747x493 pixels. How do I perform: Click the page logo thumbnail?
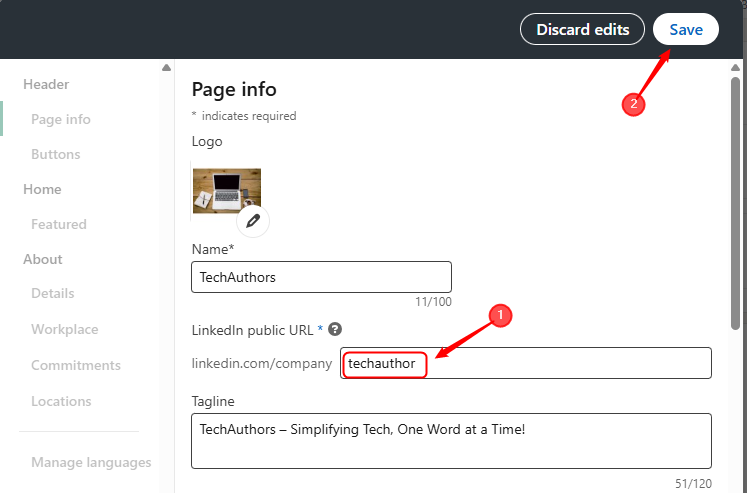(227, 191)
